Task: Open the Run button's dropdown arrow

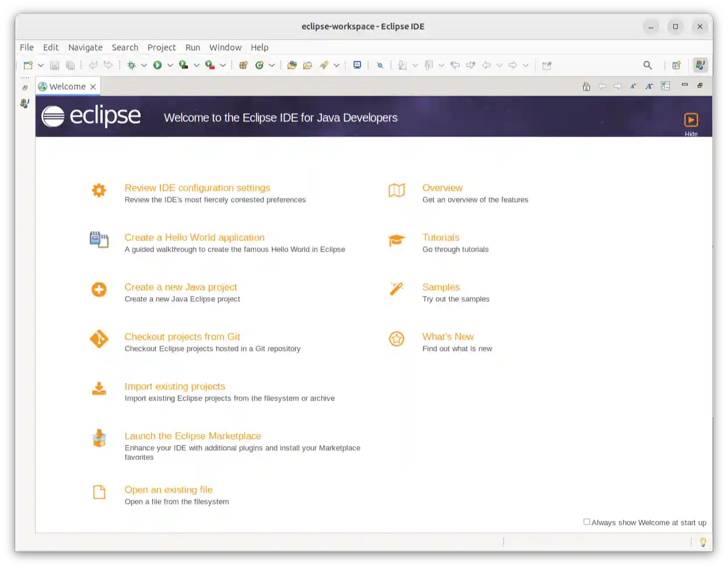Action: [170, 65]
